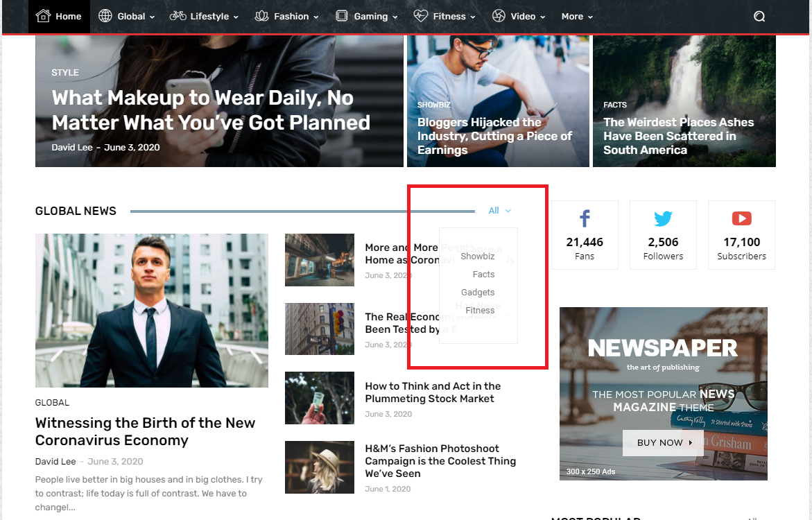Click the heart icon beside Fitness
The height and width of the screenshot is (520, 812).
click(420, 16)
